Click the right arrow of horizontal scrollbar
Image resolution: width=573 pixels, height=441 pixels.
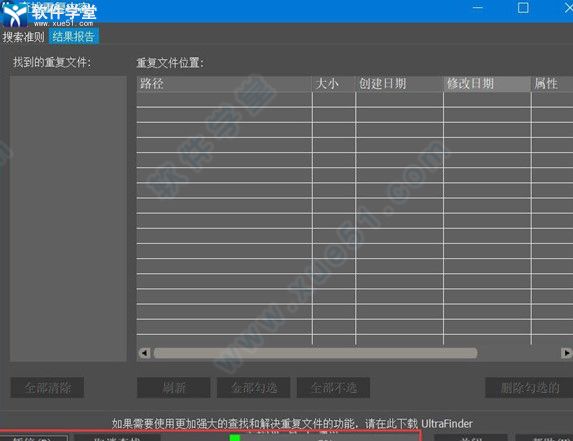(x=566, y=353)
